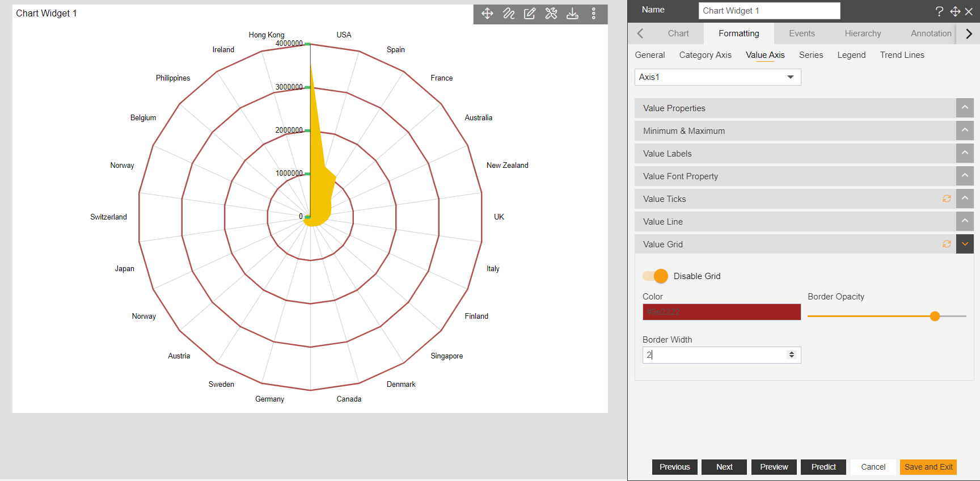This screenshot has height=481, width=980.
Task: Open the General sub-tab
Action: pyautogui.click(x=650, y=55)
